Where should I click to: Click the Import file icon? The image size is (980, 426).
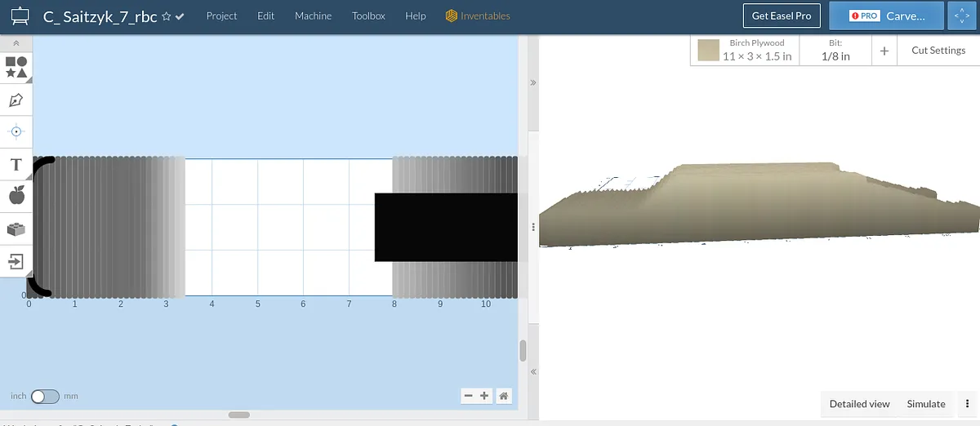16,261
